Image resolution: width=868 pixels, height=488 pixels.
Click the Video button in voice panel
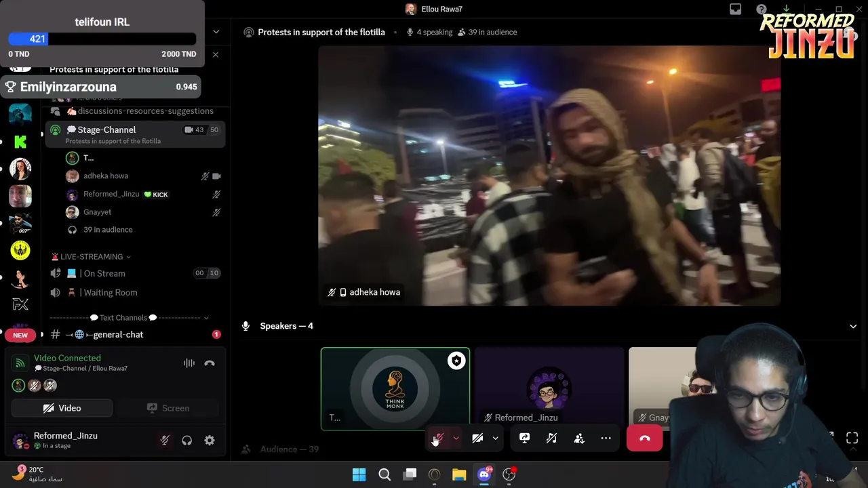[62, 408]
